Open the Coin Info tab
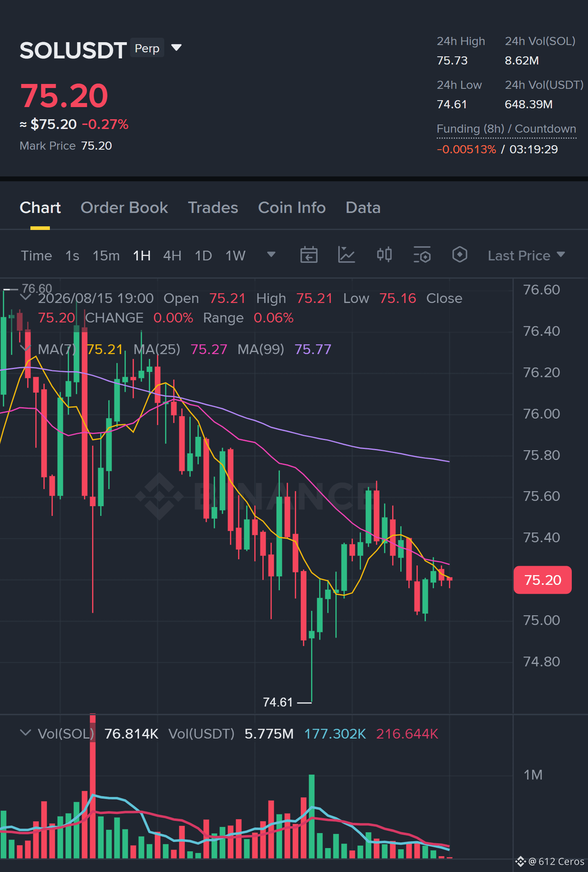 click(x=292, y=208)
